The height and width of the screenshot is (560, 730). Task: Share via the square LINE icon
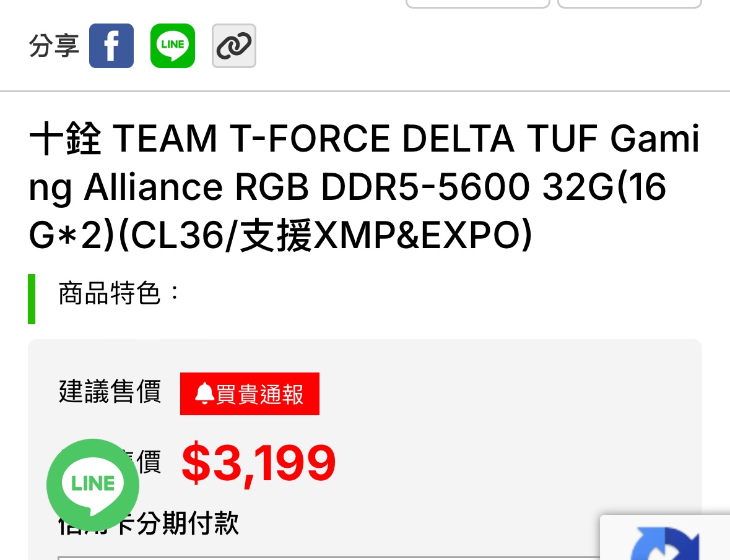(173, 46)
